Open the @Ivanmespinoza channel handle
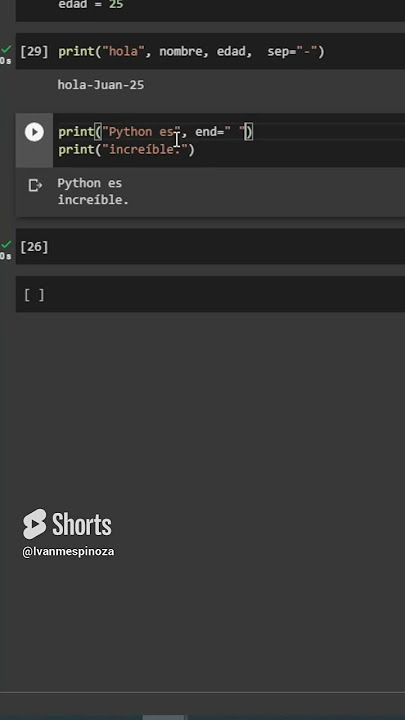 (68, 551)
